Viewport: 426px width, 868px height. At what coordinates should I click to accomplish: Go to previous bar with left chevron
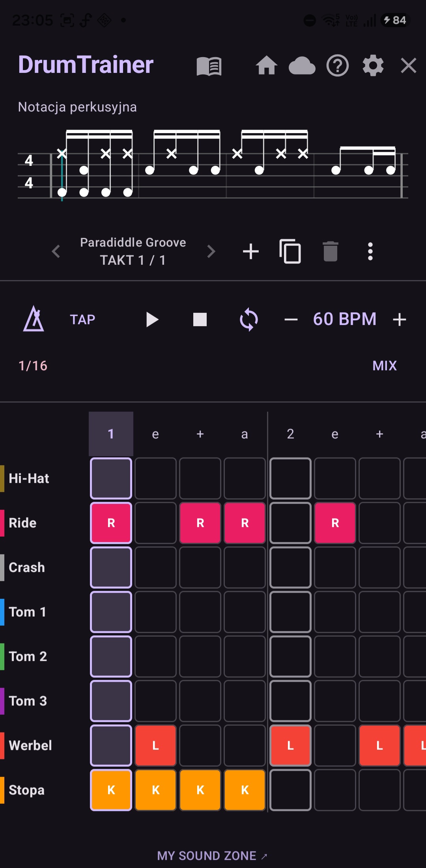tap(56, 251)
